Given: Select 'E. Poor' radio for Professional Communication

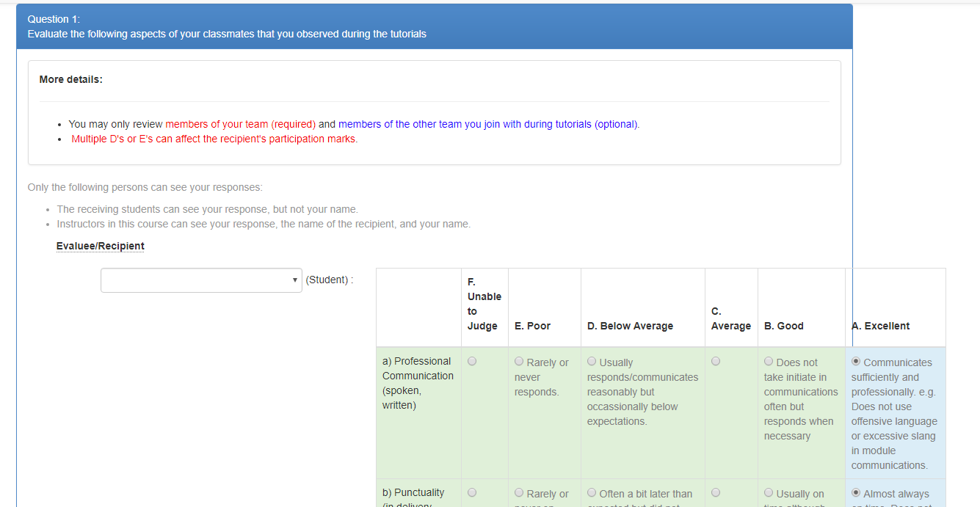Looking at the screenshot, I should pos(519,361).
